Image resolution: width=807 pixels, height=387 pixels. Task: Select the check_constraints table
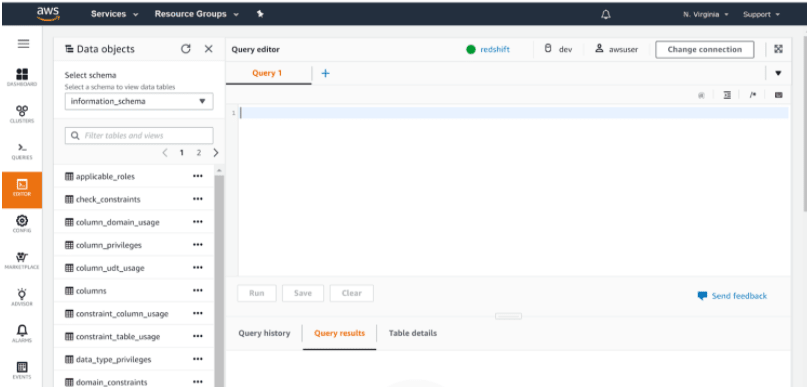click(108, 199)
